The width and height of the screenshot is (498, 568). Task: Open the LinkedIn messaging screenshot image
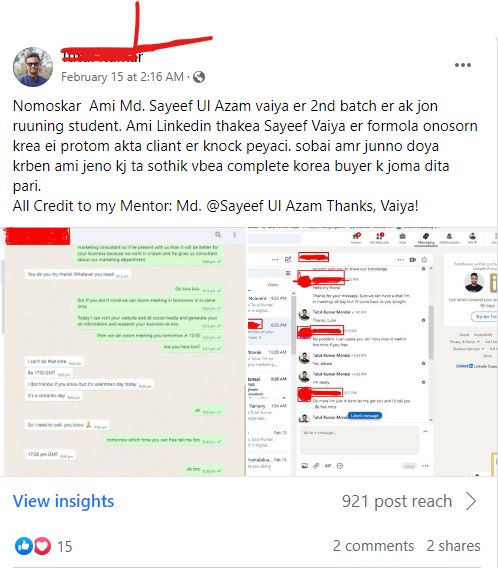coord(373,352)
